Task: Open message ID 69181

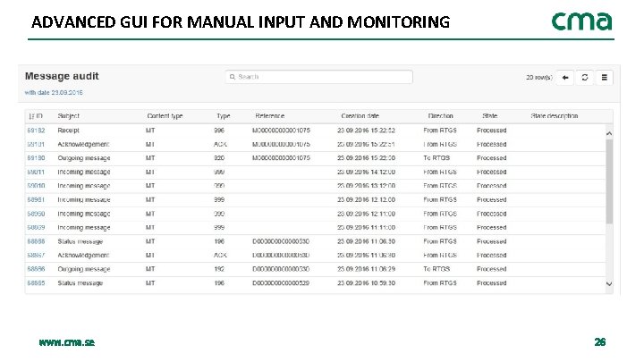Action: [x=36, y=145]
